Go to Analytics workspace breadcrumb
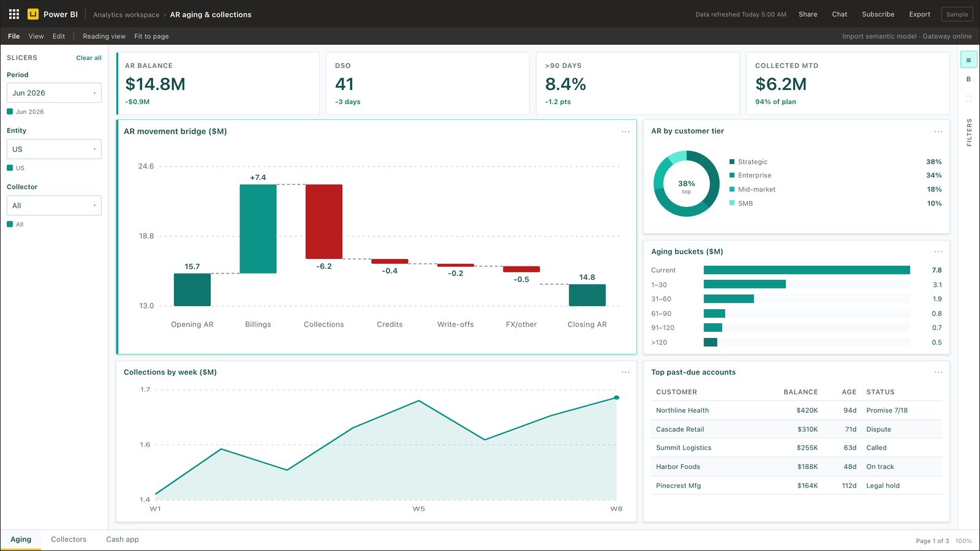980x551 pixels. [126, 15]
